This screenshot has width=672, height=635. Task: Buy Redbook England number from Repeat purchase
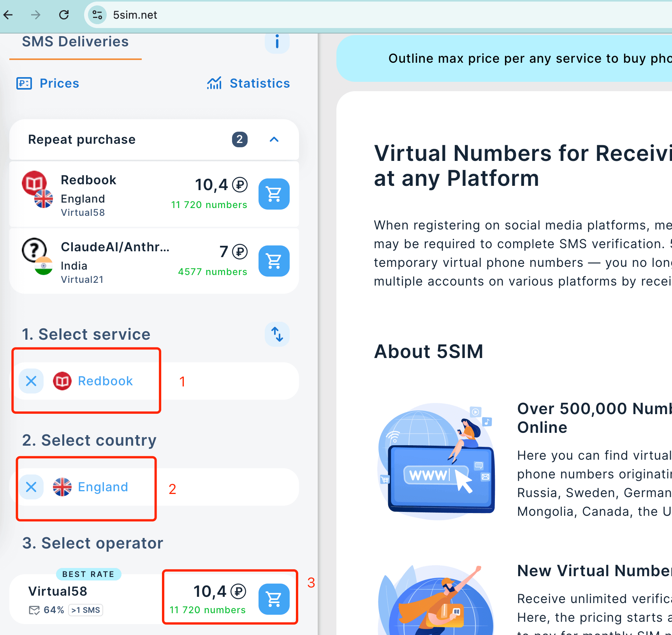coord(274,194)
